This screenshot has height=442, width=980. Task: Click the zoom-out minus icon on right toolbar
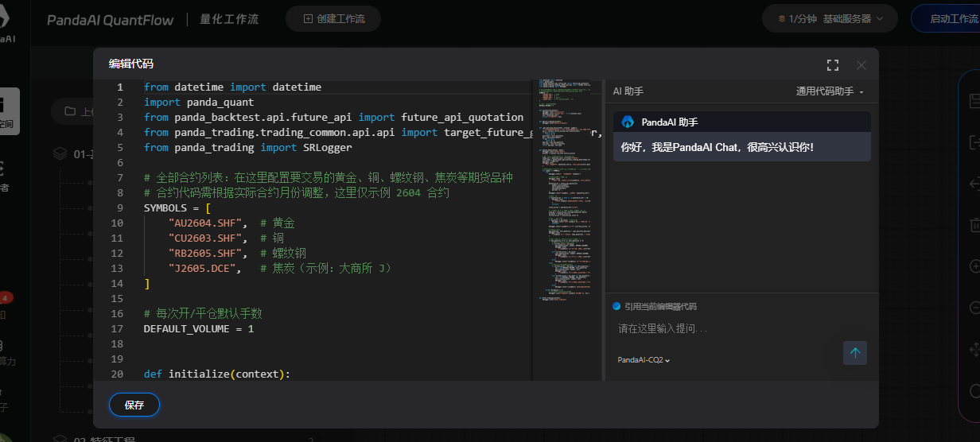[x=974, y=308]
